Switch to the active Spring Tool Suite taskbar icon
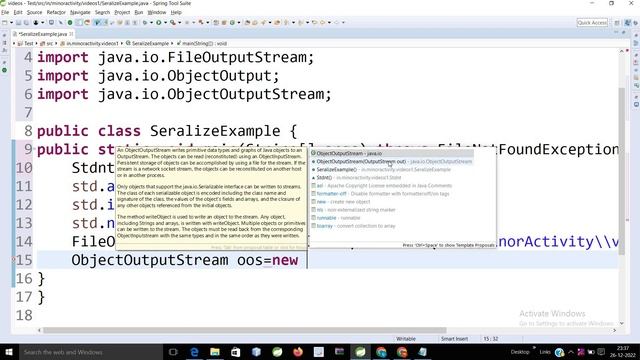This screenshot has width=640, height=360. pyautogui.click(x=360, y=352)
